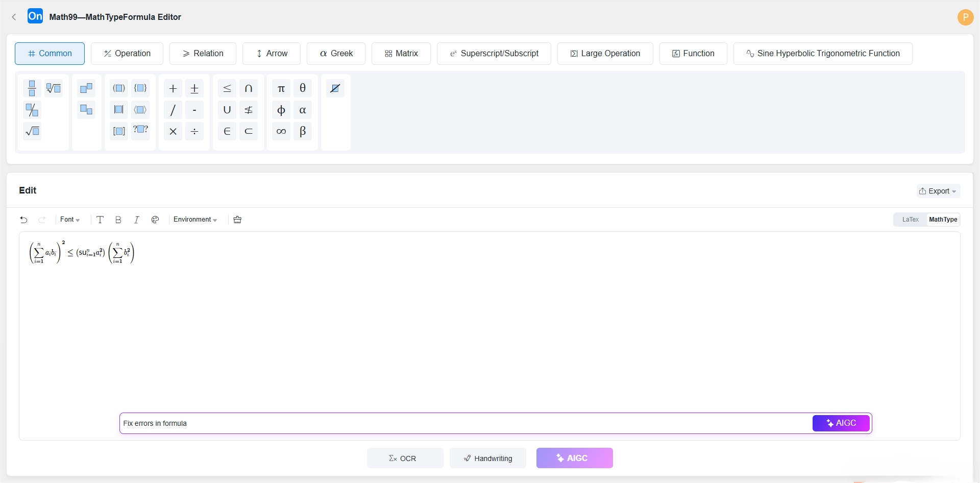
Task: Insert the beta symbol
Action: tap(303, 131)
